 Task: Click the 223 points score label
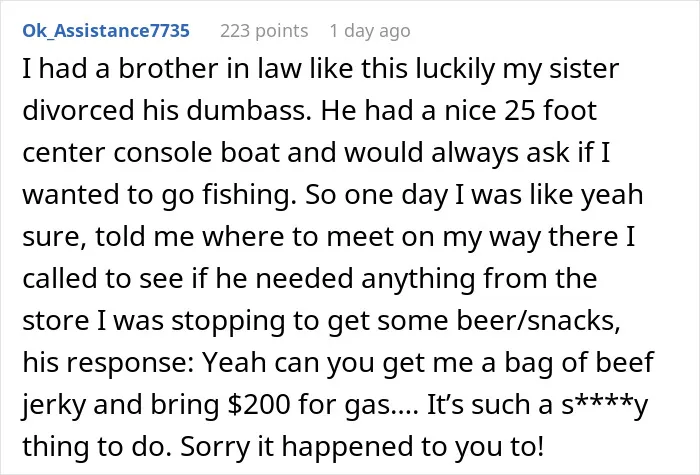[x=264, y=31]
